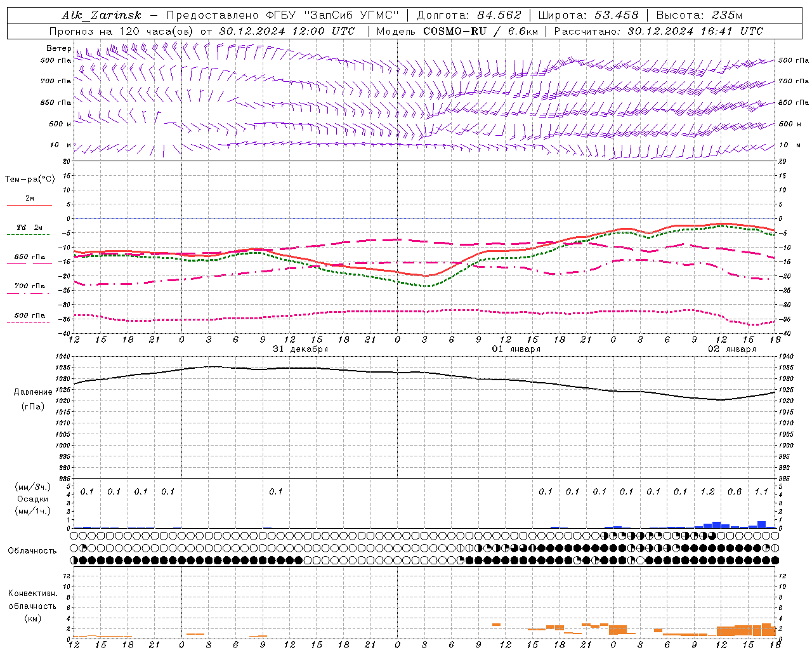
Task: Select the 1015 value on left pressure axis
Action: click(64, 412)
